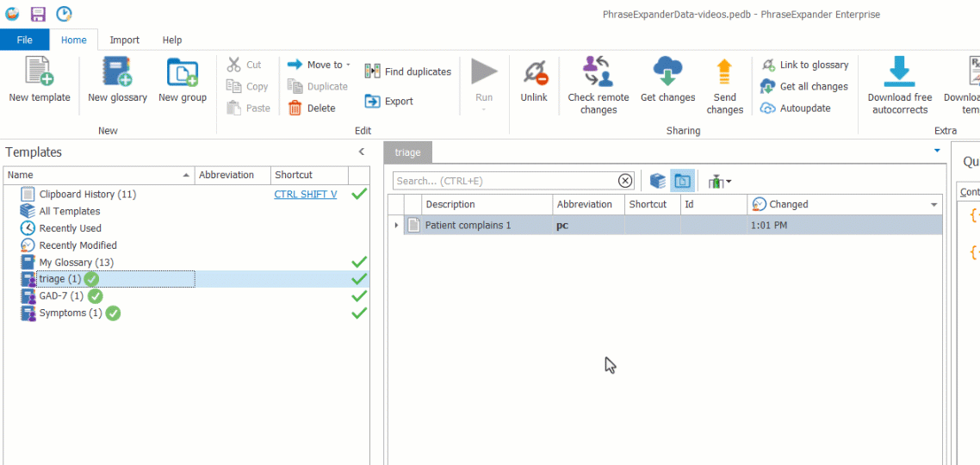Open the Help tab
Image resolution: width=980 pixels, height=465 pixels.
[x=172, y=40]
